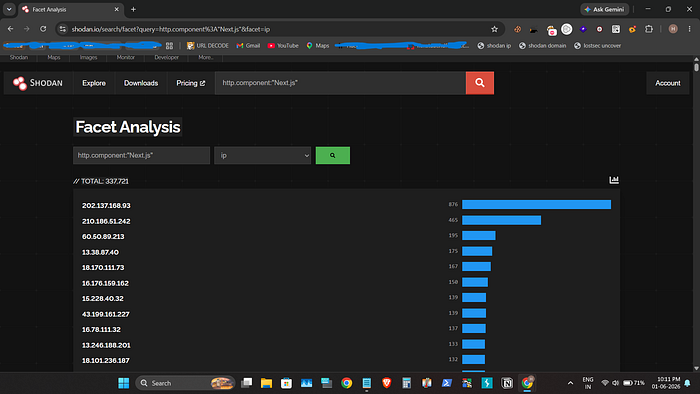Click Explore in Shodan navigation

(x=94, y=83)
